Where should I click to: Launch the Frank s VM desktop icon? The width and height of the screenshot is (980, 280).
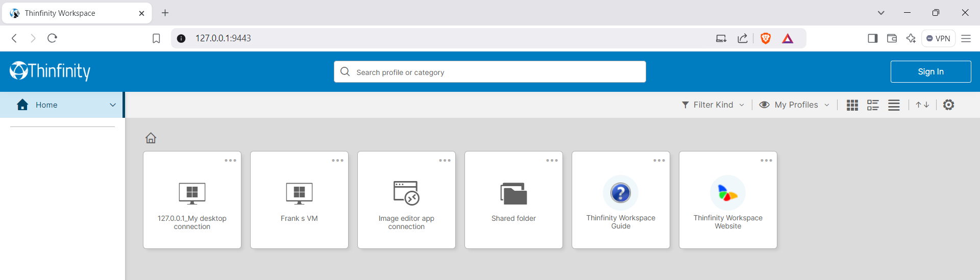pyautogui.click(x=299, y=193)
